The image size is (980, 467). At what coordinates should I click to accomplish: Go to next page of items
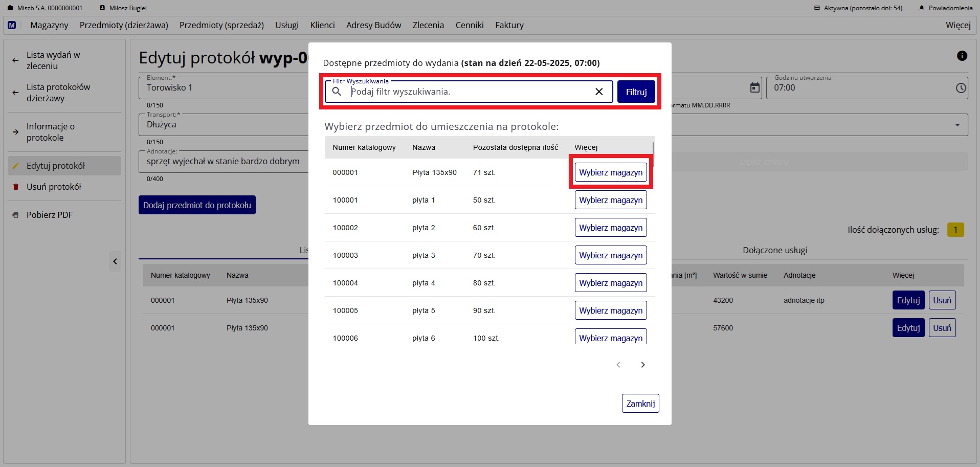point(642,365)
